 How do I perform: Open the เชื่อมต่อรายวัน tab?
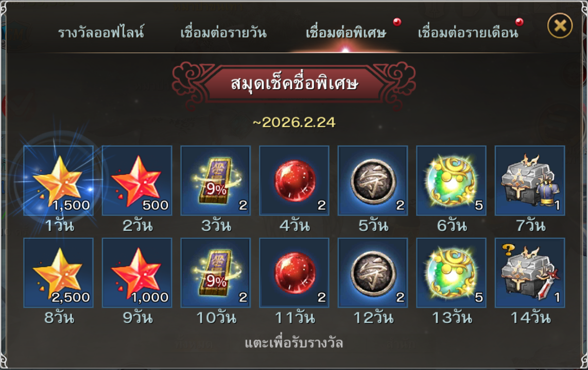(223, 32)
